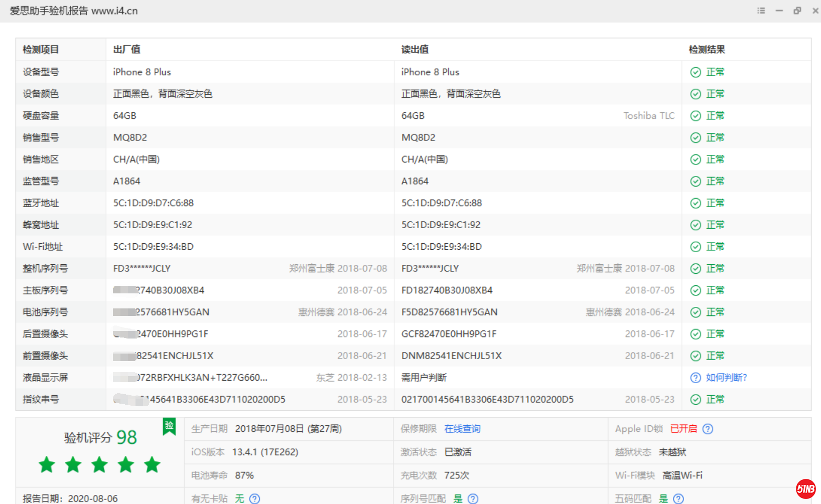This screenshot has height=504, width=821.
Task: Click green 验 bookmark badge
Action: pyautogui.click(x=169, y=426)
